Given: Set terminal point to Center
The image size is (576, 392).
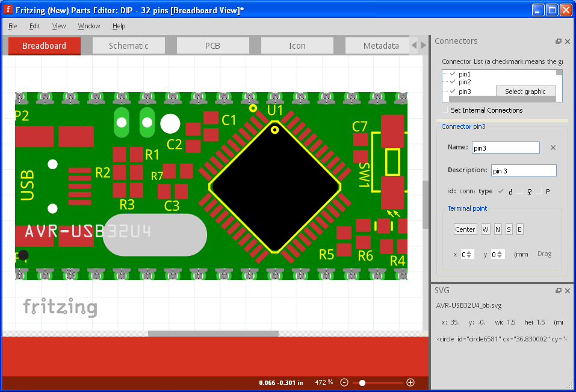Looking at the screenshot, I should coord(465,229).
